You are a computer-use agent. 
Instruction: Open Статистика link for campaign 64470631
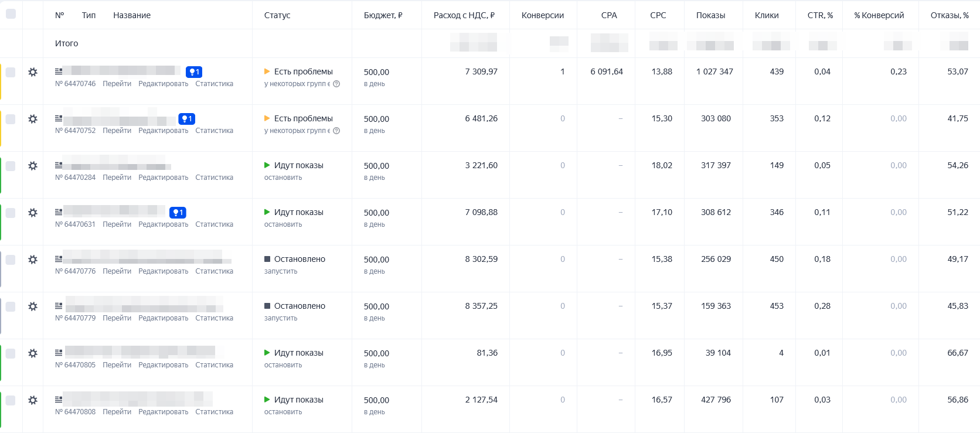[x=214, y=224]
